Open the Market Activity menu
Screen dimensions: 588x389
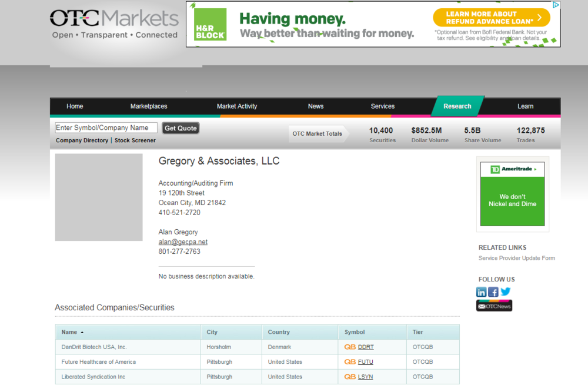pyautogui.click(x=237, y=106)
